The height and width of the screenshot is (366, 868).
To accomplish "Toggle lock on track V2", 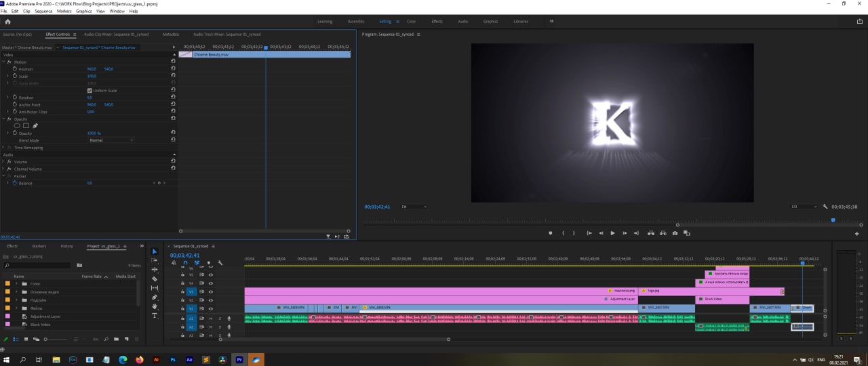I will click(182, 300).
